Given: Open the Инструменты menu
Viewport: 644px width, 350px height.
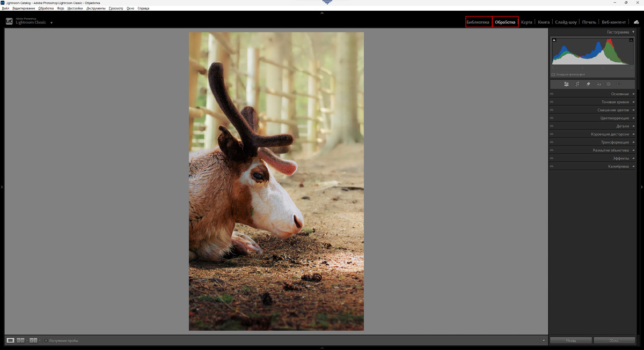Looking at the screenshot, I should point(96,9).
